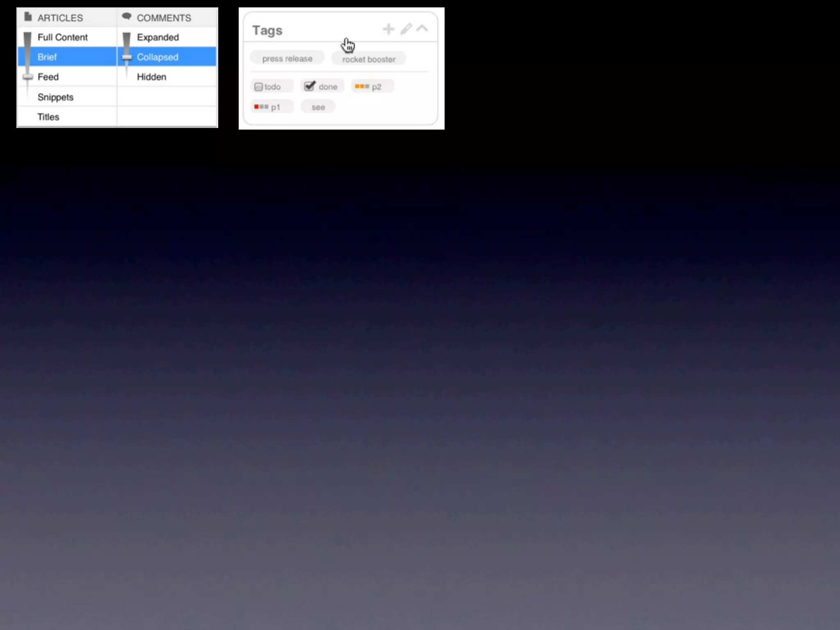Switch articles to Snippets view
This screenshot has width=840, height=630.
pos(67,97)
